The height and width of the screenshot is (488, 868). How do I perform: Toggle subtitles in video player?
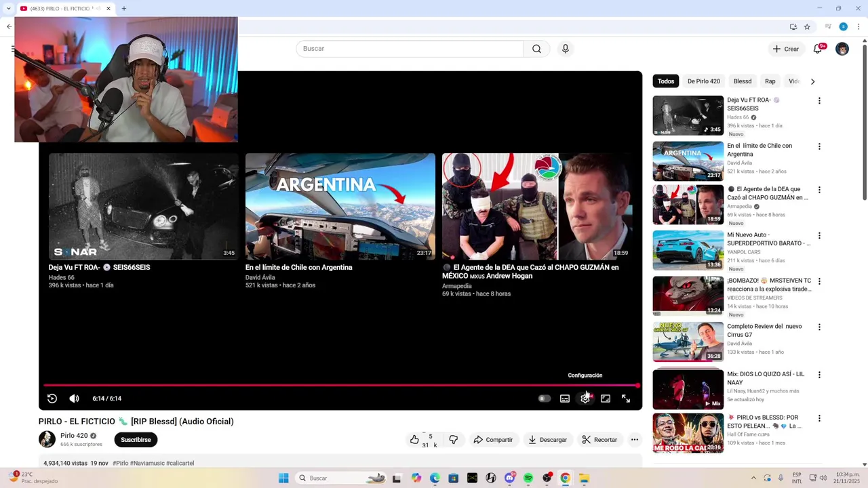tap(565, 399)
